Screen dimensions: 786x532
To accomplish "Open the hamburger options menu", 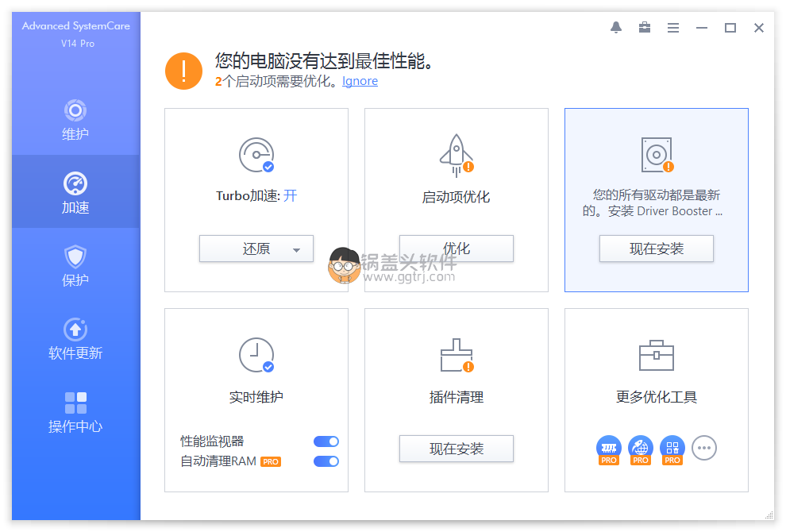I will 673,28.
